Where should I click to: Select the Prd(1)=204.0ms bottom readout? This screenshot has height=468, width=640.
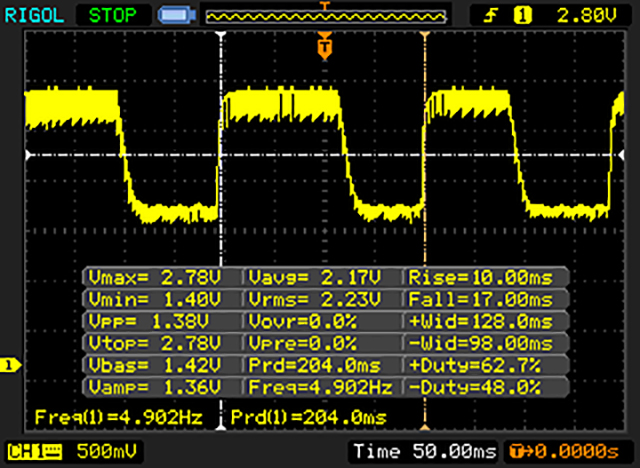[309, 417]
